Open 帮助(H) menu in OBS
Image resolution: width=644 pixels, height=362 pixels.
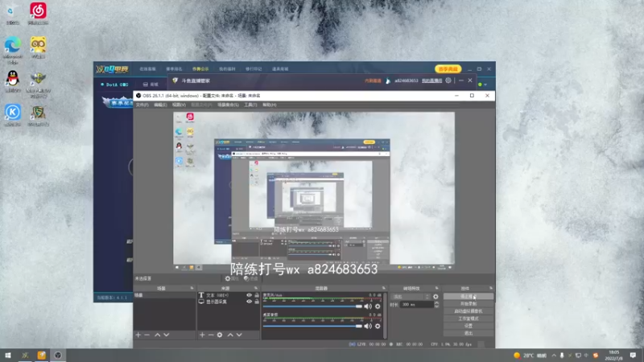click(269, 105)
